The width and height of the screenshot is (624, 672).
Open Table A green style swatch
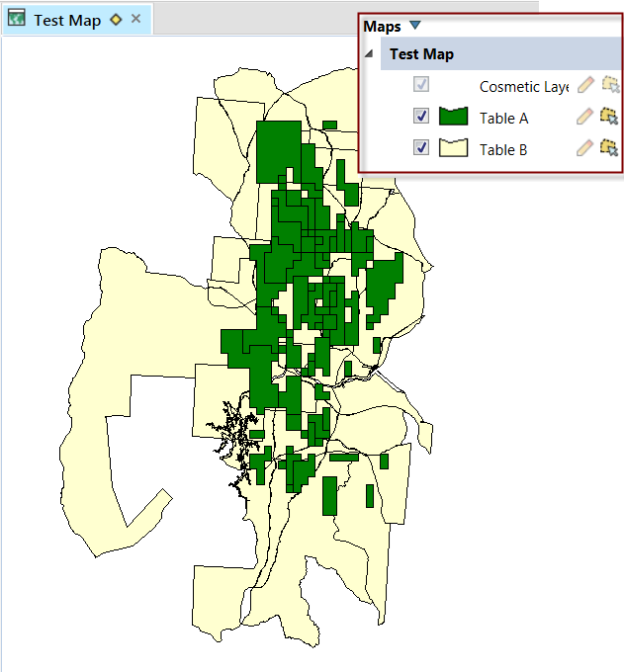pyautogui.click(x=453, y=118)
